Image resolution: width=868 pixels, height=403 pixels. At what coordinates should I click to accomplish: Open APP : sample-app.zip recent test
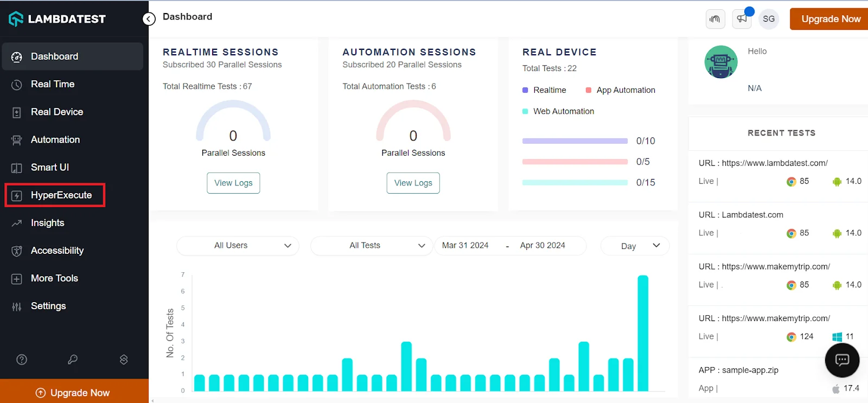click(738, 370)
